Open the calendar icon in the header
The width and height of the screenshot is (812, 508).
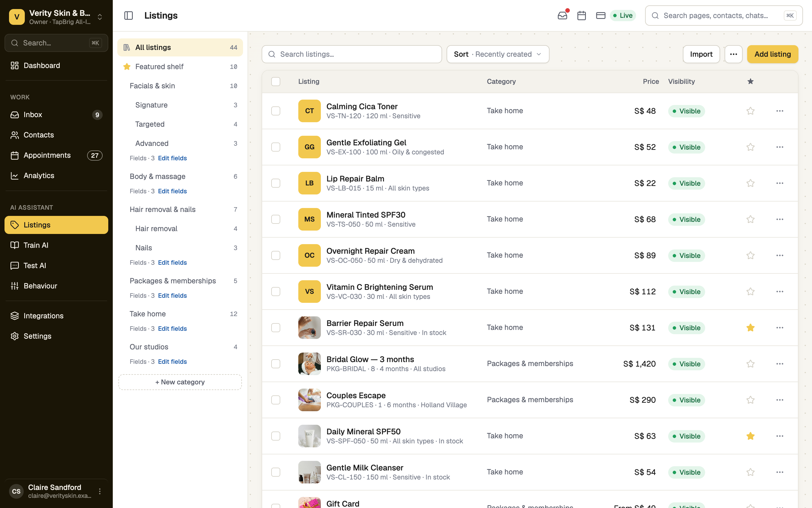[581, 16]
